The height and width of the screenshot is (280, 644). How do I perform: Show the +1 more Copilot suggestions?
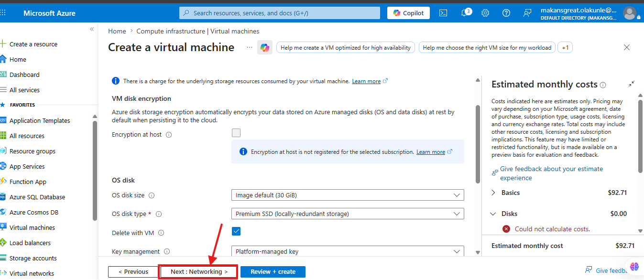click(565, 48)
